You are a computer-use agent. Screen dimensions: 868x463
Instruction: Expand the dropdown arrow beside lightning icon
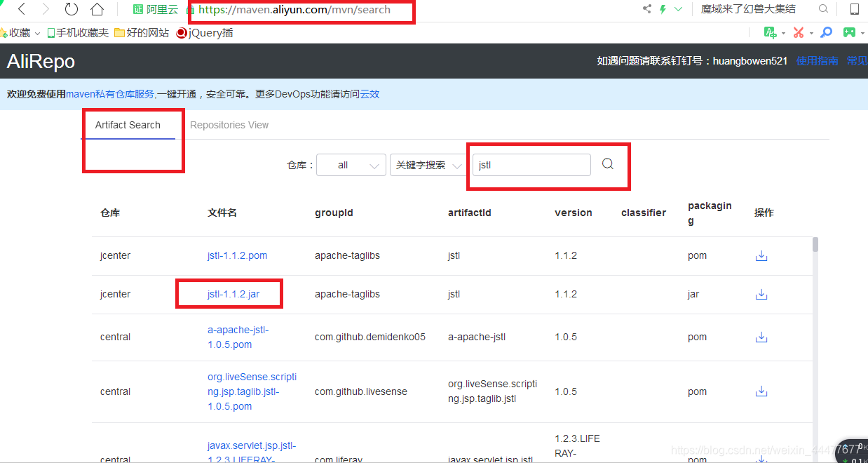[678, 9]
